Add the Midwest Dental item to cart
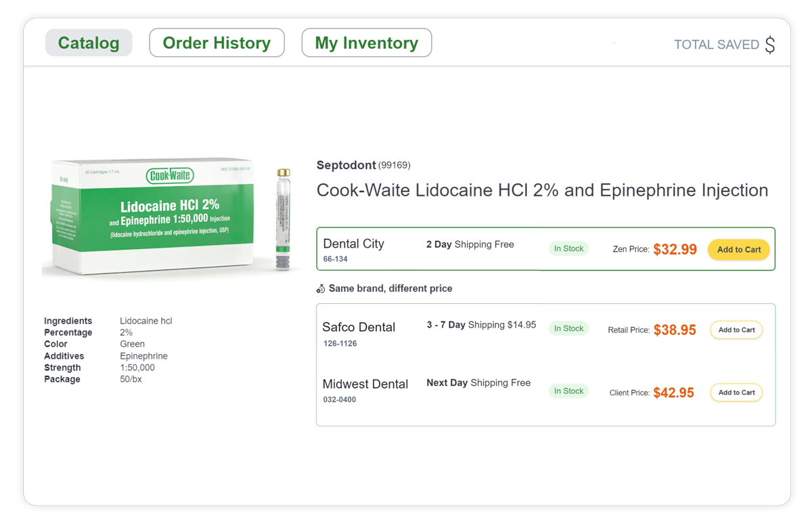 tap(736, 393)
